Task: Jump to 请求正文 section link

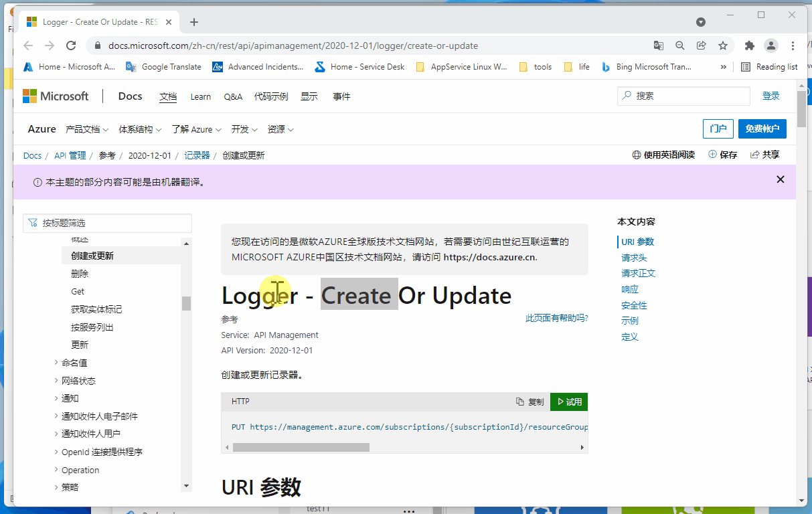Action: pos(638,273)
